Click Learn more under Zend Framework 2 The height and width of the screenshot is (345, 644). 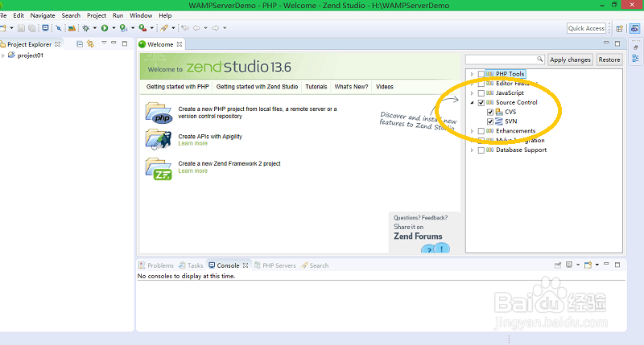pos(192,170)
